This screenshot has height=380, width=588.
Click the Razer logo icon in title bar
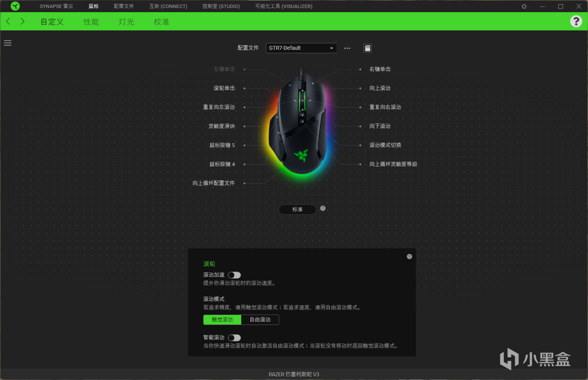(x=15, y=6)
